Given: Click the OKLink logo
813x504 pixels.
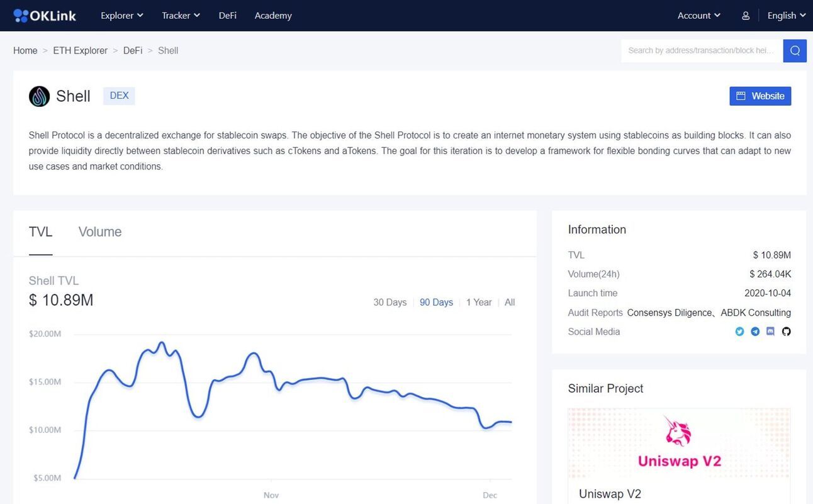Looking at the screenshot, I should [x=45, y=16].
